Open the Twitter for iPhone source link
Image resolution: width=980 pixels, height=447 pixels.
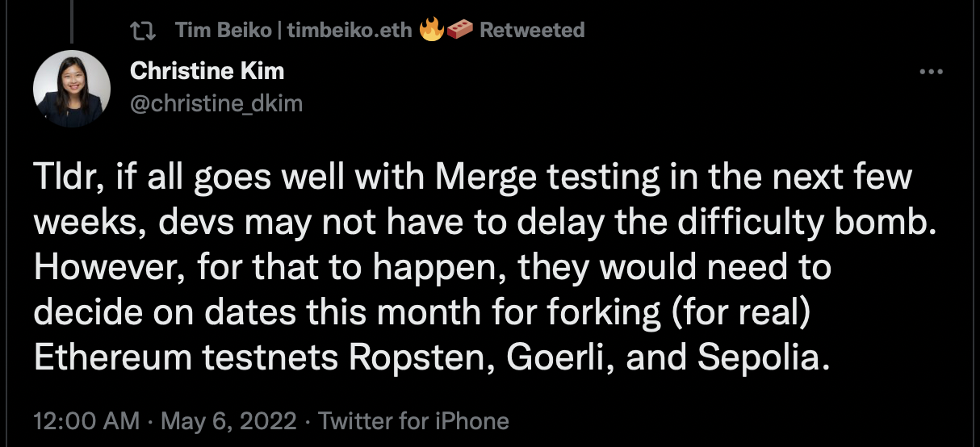(x=413, y=421)
